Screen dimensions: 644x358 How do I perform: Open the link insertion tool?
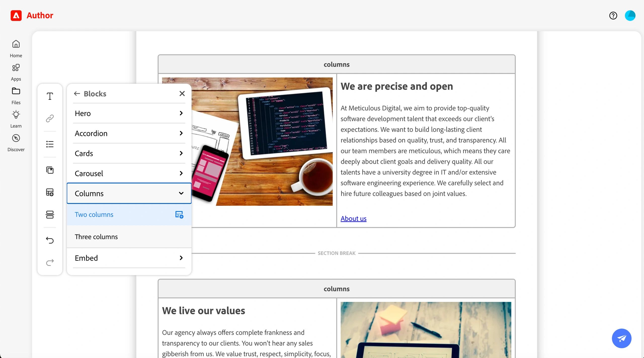(50, 118)
